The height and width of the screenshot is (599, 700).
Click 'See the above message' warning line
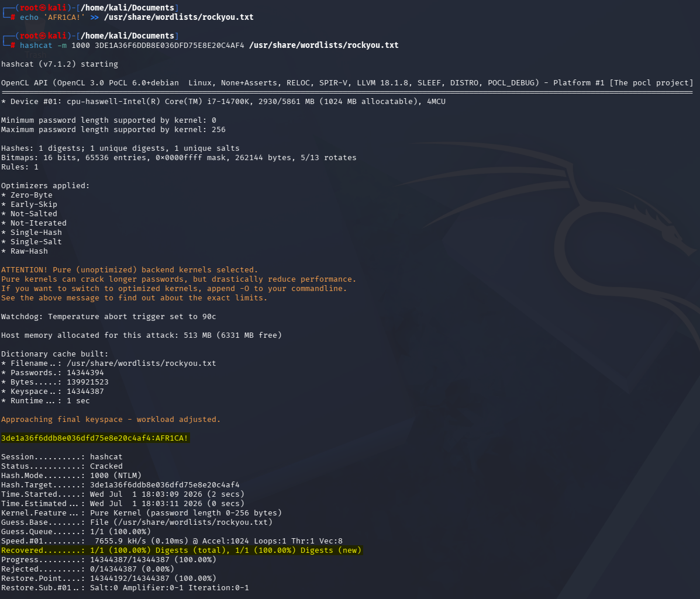pos(134,299)
